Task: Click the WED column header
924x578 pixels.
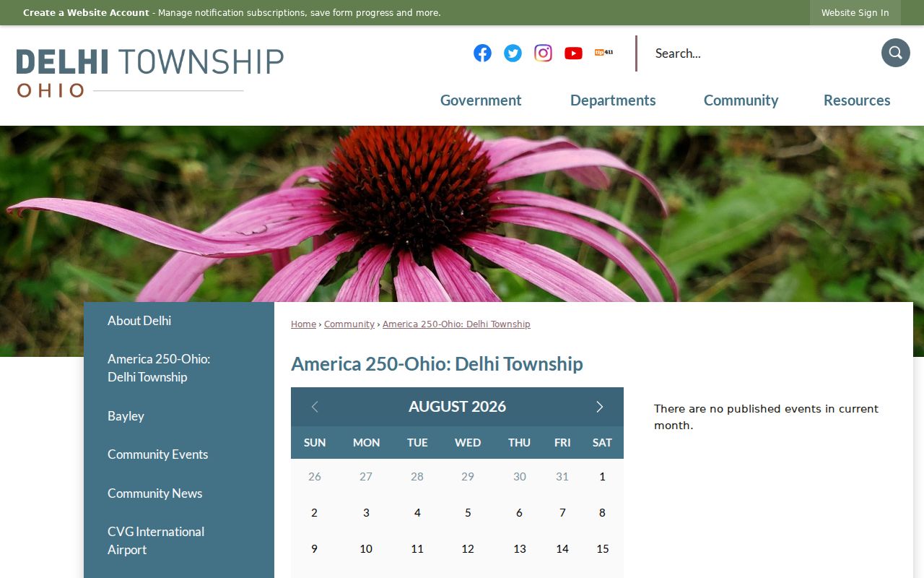Action: click(468, 443)
